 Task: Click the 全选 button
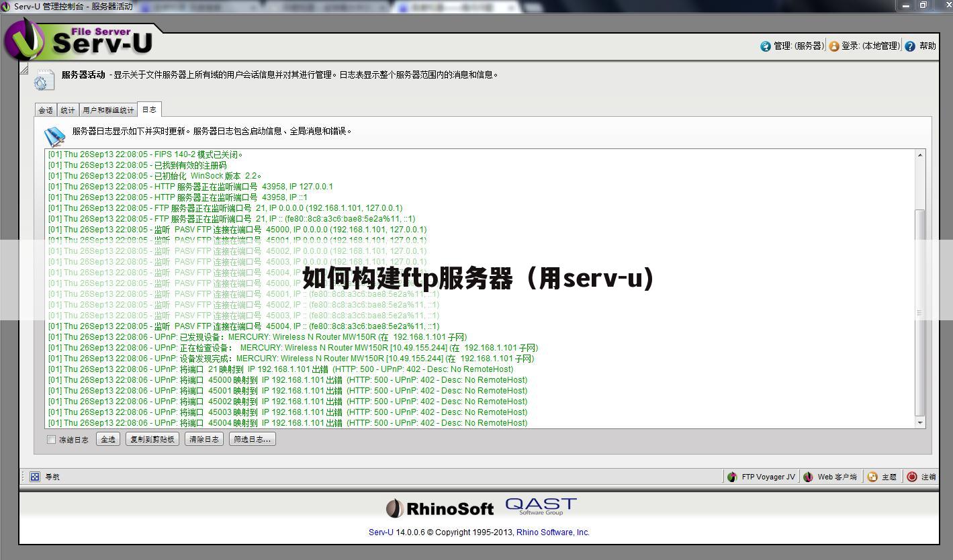tap(108, 439)
